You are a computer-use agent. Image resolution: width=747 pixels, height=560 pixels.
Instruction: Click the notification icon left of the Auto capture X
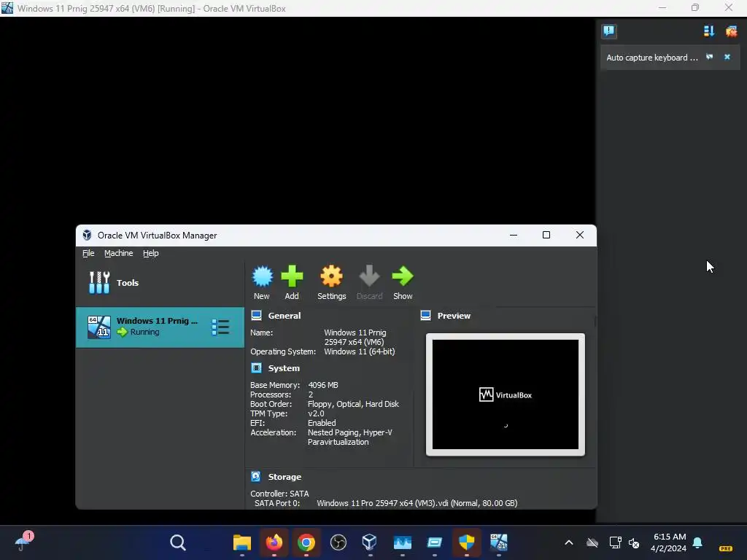point(709,57)
